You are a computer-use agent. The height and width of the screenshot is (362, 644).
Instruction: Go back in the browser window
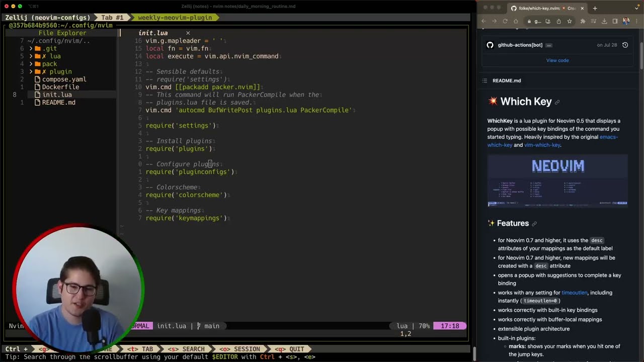coord(484,21)
